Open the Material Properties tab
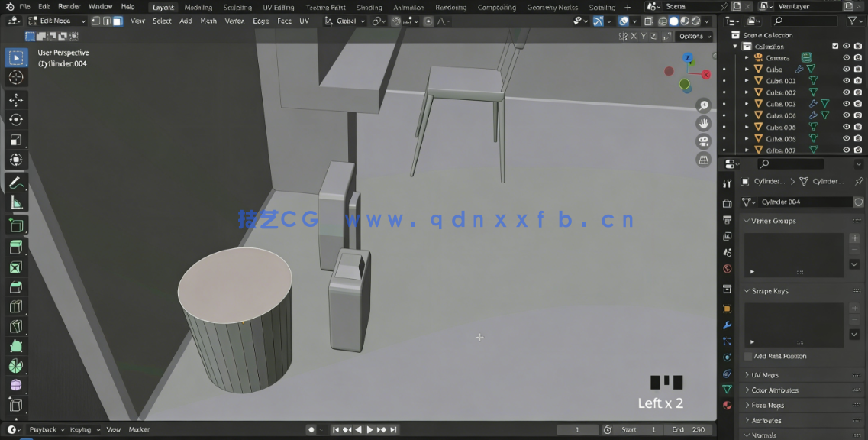 [x=728, y=404]
